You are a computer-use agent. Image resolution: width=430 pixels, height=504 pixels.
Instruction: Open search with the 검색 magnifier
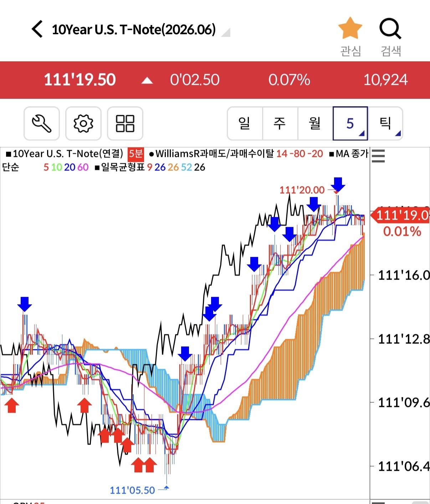click(x=390, y=29)
